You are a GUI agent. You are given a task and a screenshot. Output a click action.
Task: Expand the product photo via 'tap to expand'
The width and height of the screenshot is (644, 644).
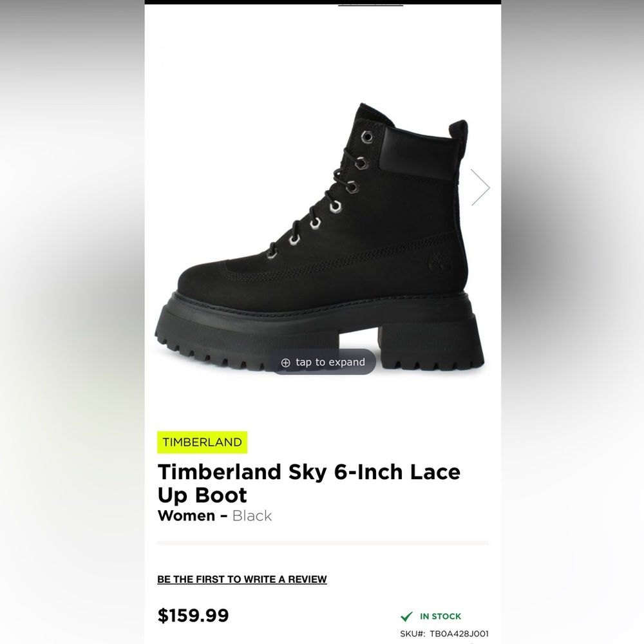323,362
